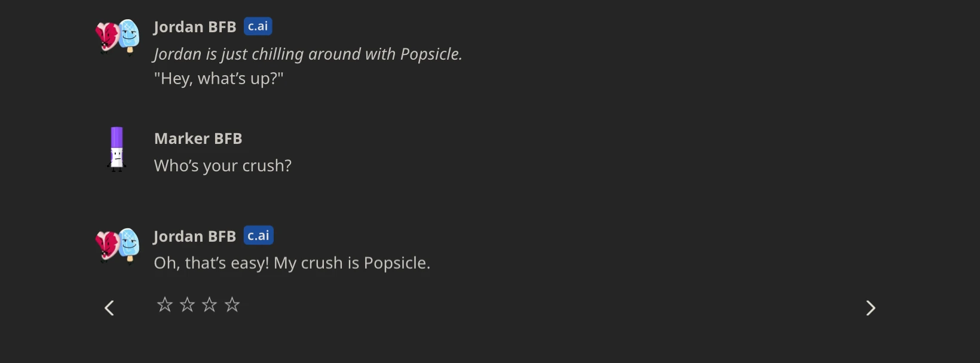This screenshot has width=980, height=363.
Task: Rate the reply one star
Action: click(164, 305)
